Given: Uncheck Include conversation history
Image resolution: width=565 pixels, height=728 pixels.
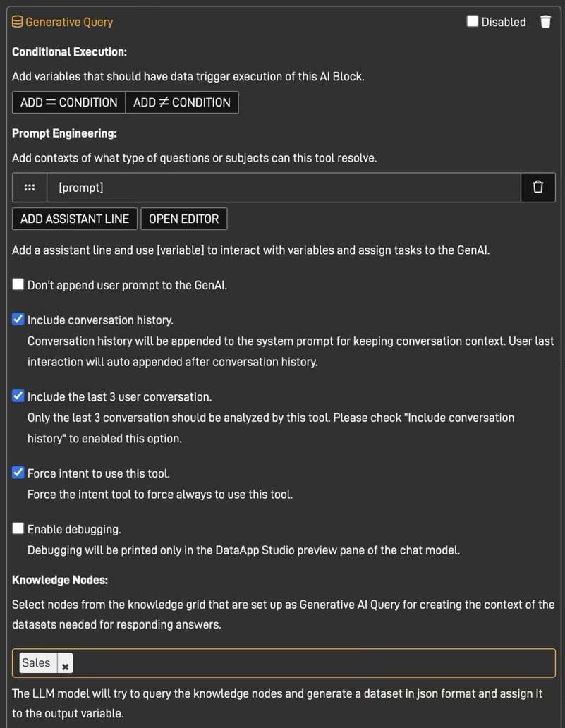Looking at the screenshot, I should click(18, 320).
